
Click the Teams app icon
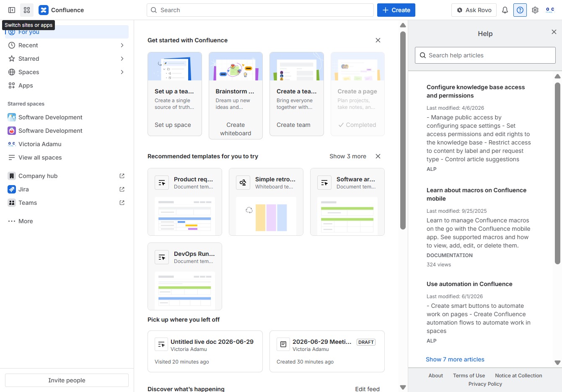click(x=12, y=203)
